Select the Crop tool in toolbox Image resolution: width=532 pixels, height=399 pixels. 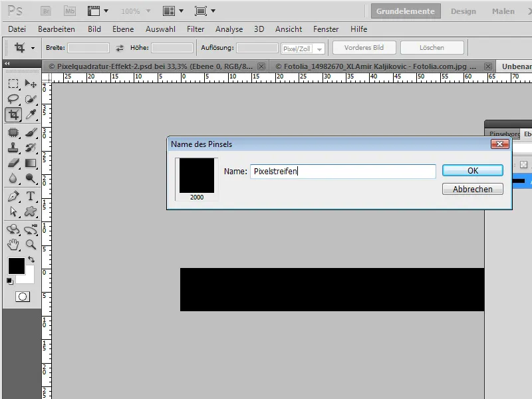point(13,114)
